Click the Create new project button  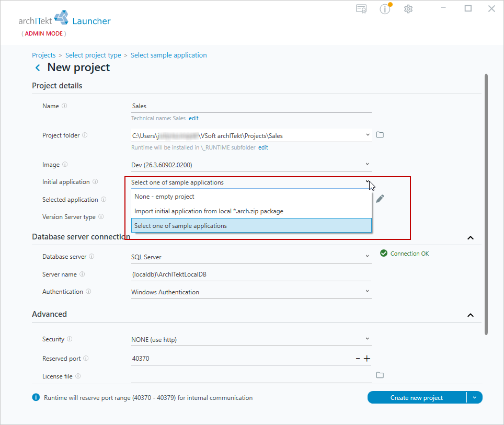coord(417,398)
